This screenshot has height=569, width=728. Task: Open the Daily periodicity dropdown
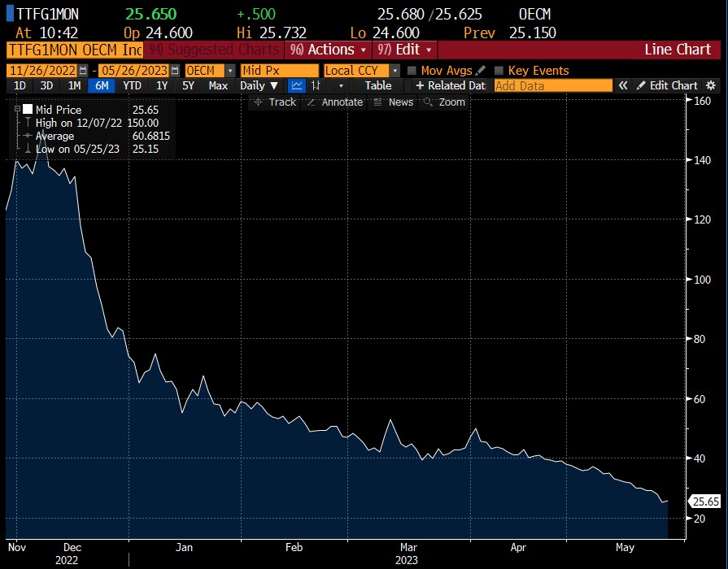(x=259, y=85)
